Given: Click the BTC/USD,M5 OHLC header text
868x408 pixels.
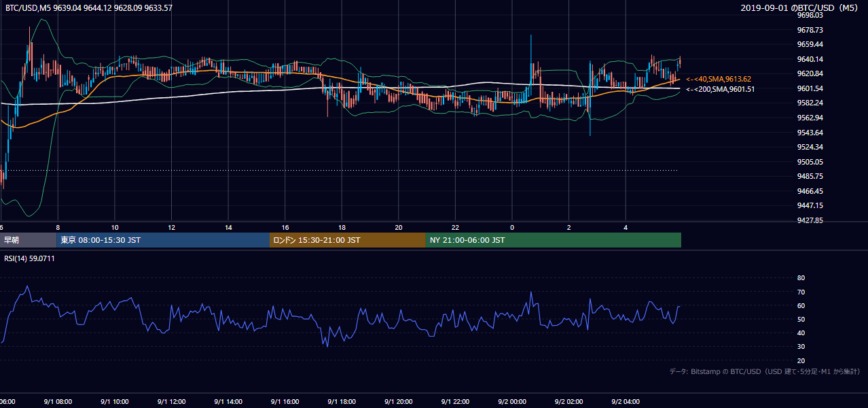Looking at the screenshot, I should (x=89, y=7).
